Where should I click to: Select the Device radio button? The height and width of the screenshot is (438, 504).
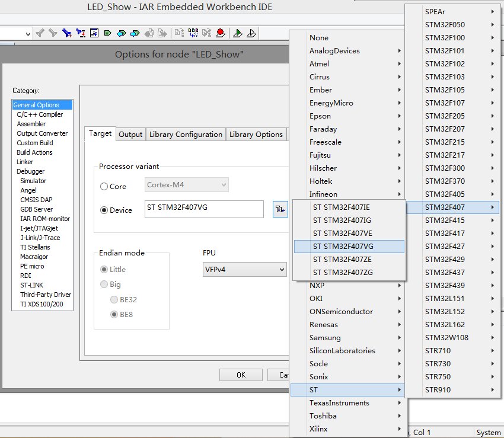(104, 210)
